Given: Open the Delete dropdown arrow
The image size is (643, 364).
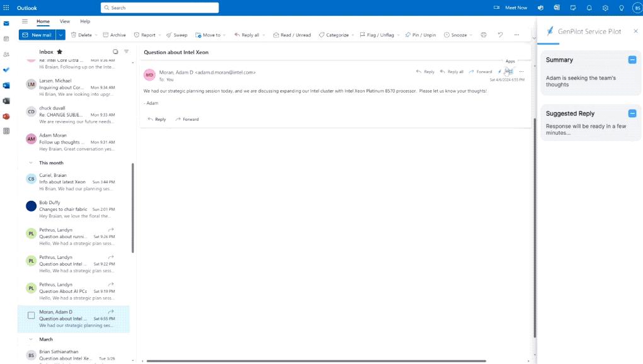Looking at the screenshot, I should pos(96,35).
